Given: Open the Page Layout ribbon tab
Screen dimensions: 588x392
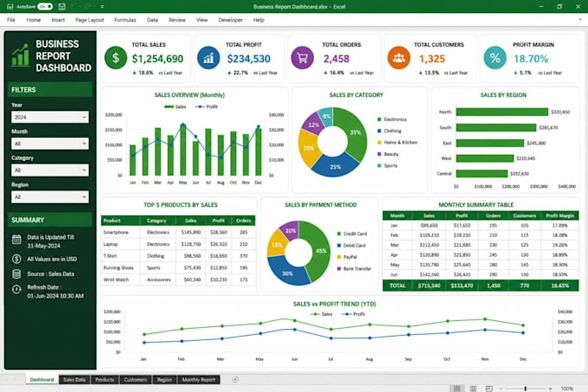Looking at the screenshot, I should click(89, 20).
